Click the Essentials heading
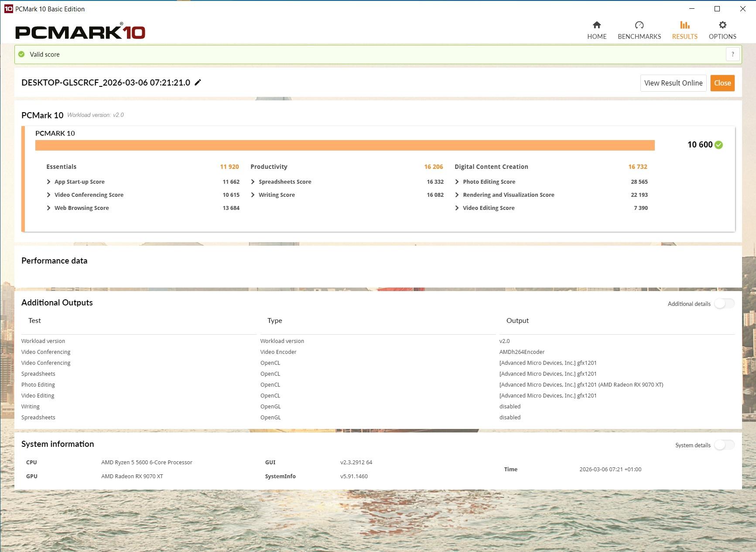 click(x=61, y=167)
